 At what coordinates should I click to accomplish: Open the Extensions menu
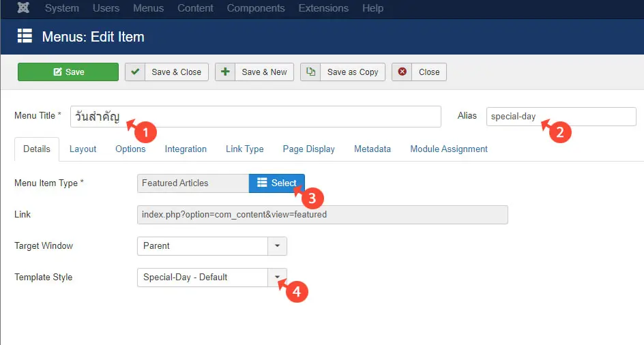[323, 8]
